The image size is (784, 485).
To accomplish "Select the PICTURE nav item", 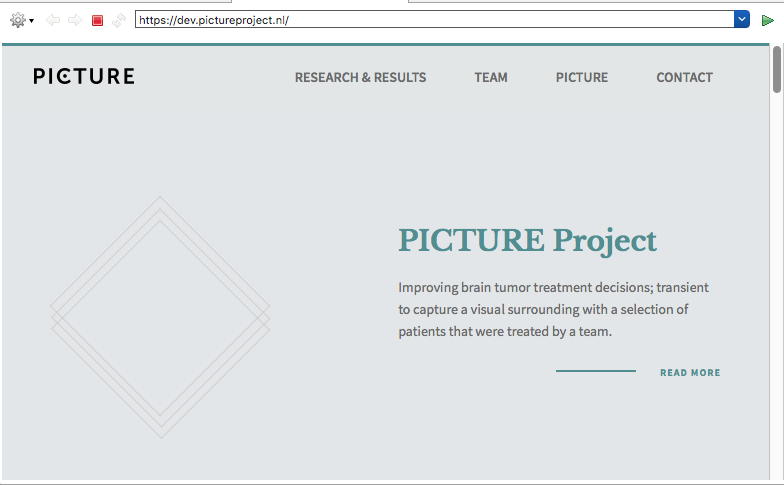I will (x=581, y=77).
